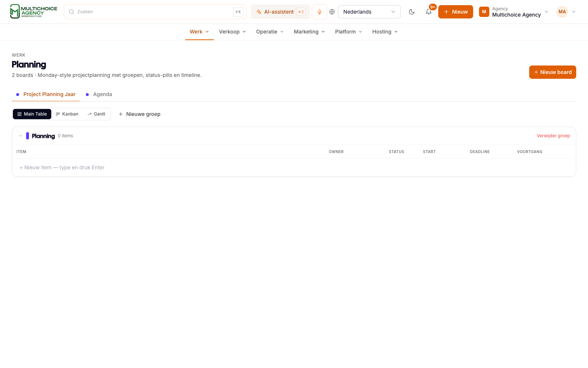Click the globe language icon
This screenshot has width=588, height=368.
click(332, 12)
